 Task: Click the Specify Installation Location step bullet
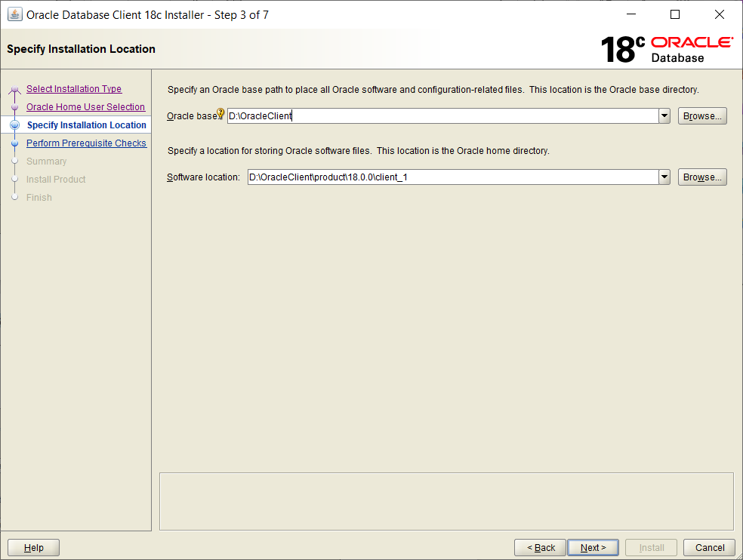(x=14, y=125)
